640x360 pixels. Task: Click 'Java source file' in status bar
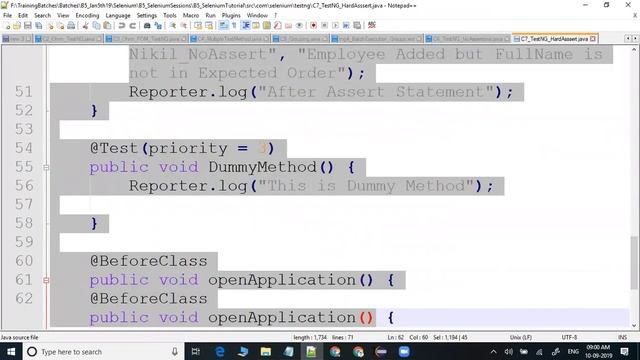(20, 338)
